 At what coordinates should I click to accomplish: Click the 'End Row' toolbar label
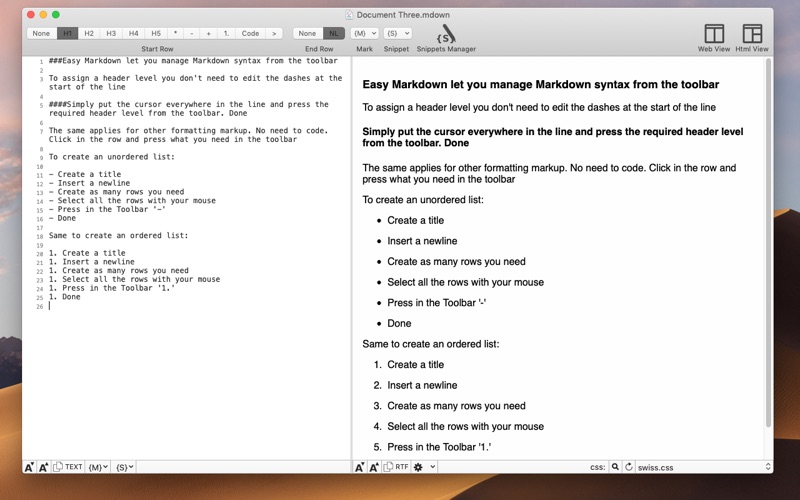(319, 49)
